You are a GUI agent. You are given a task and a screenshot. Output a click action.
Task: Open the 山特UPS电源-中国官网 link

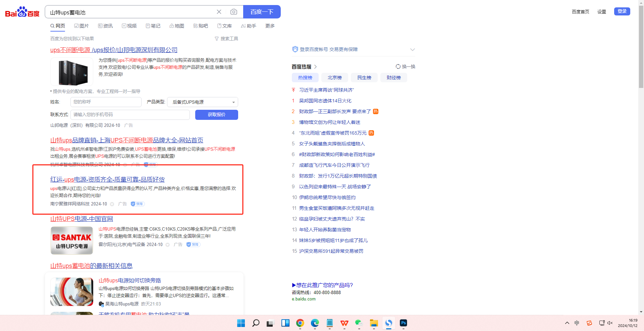click(82, 219)
